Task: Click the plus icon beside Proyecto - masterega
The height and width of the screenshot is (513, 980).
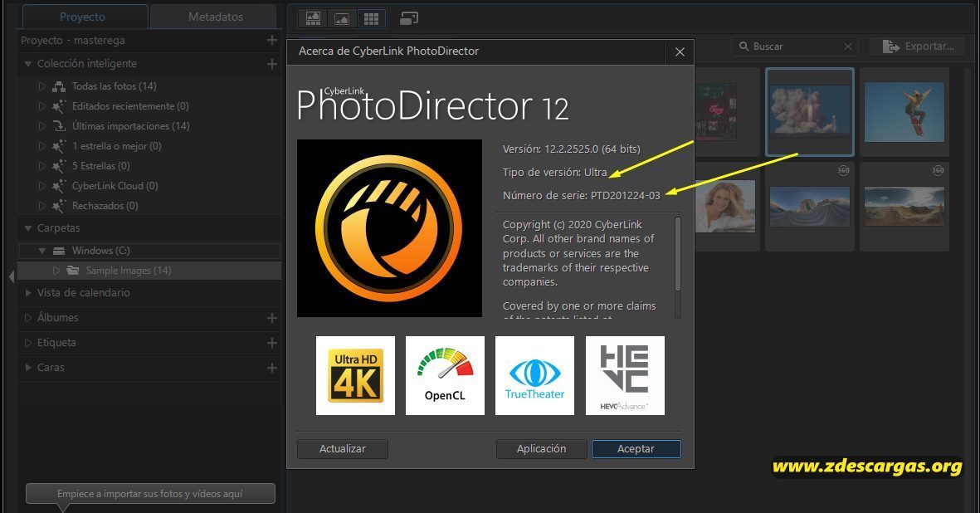Action: [x=272, y=40]
